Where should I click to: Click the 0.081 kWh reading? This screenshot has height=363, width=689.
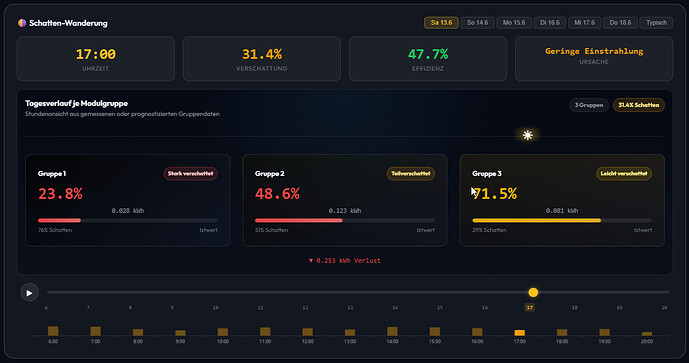coord(562,211)
